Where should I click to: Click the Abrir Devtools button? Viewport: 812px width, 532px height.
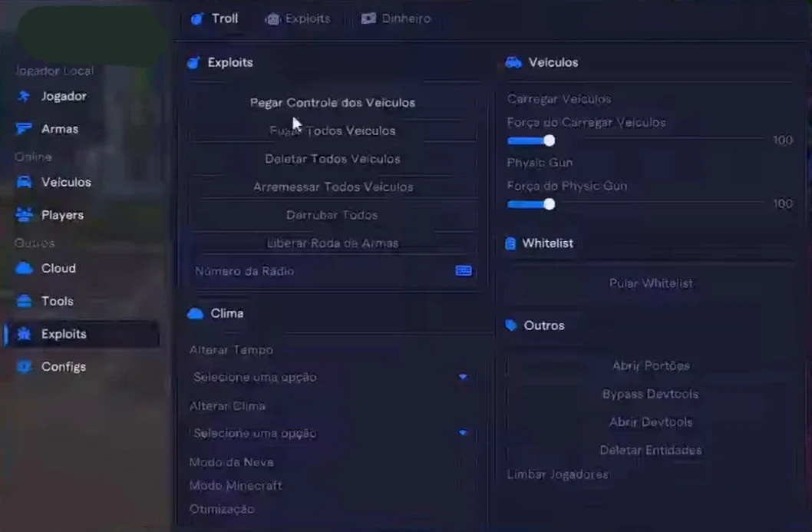tap(650, 421)
